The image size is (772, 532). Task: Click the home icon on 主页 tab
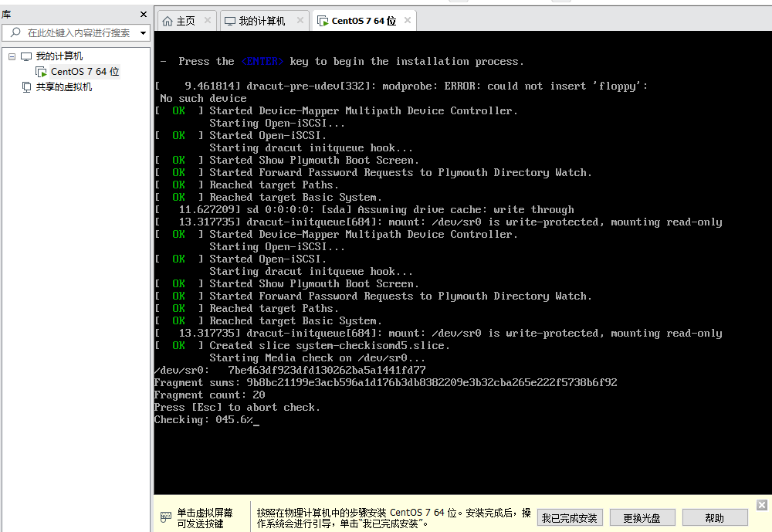pyautogui.click(x=168, y=21)
